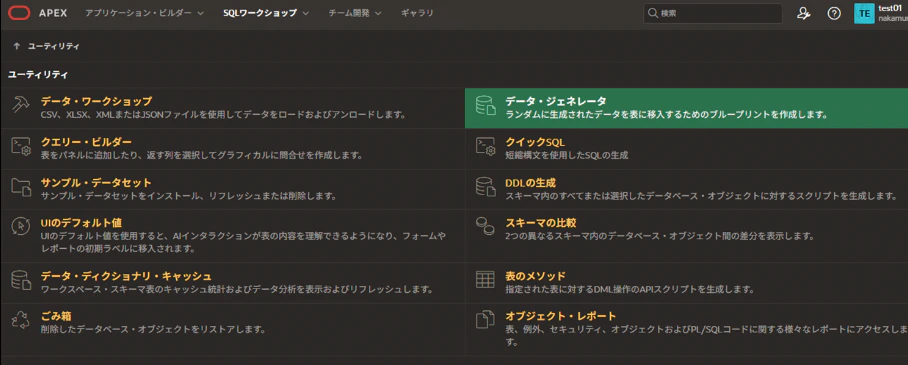The width and height of the screenshot is (908, 365).
Task: Click the データ・ディクショナリ・キャッシュ link
Action: 126,276
